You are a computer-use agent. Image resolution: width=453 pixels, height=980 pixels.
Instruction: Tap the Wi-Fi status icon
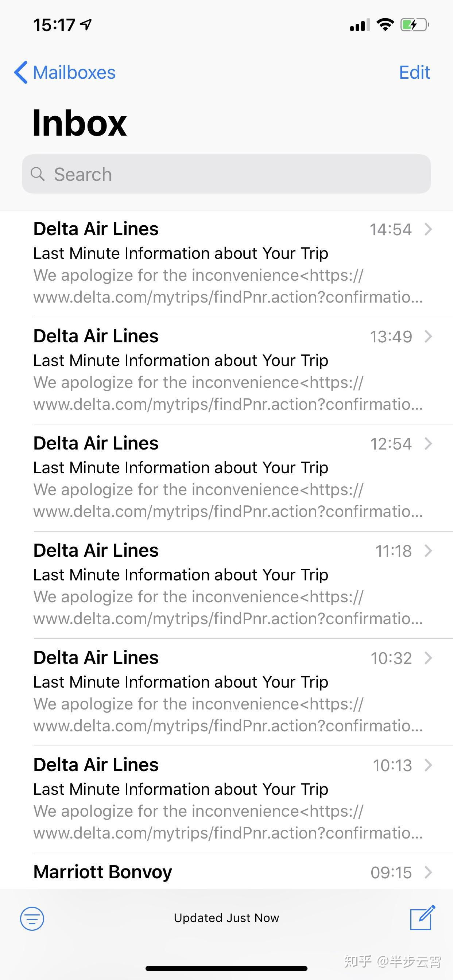coord(385,25)
